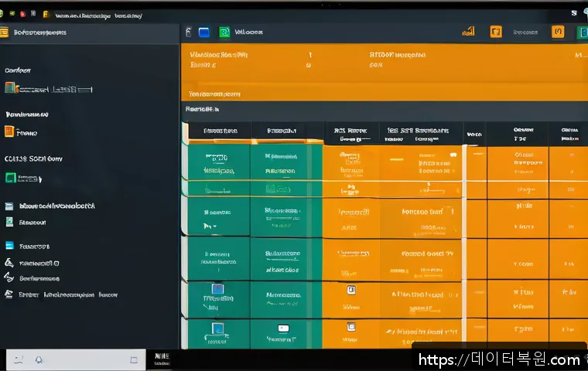Click the text label beside the orange toolbar icons
The image size is (588, 371).
[x=525, y=32]
